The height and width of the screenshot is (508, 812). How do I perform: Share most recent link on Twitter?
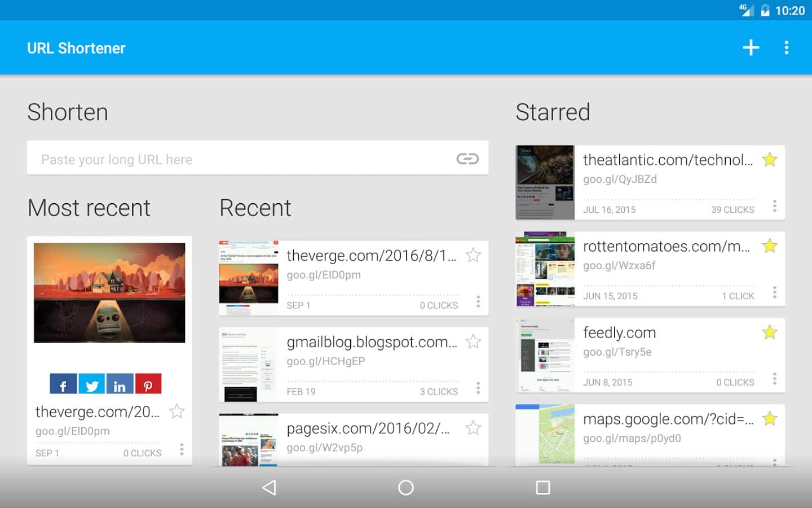(x=91, y=384)
